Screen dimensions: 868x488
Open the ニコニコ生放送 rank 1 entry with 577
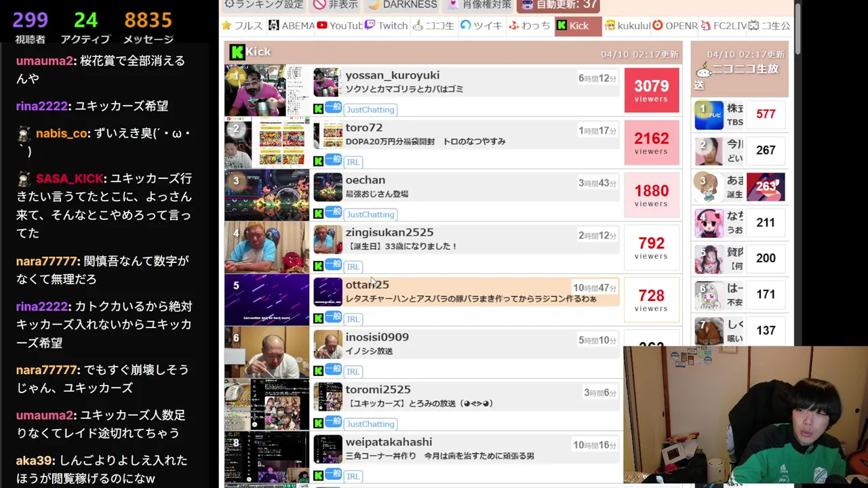(740, 115)
